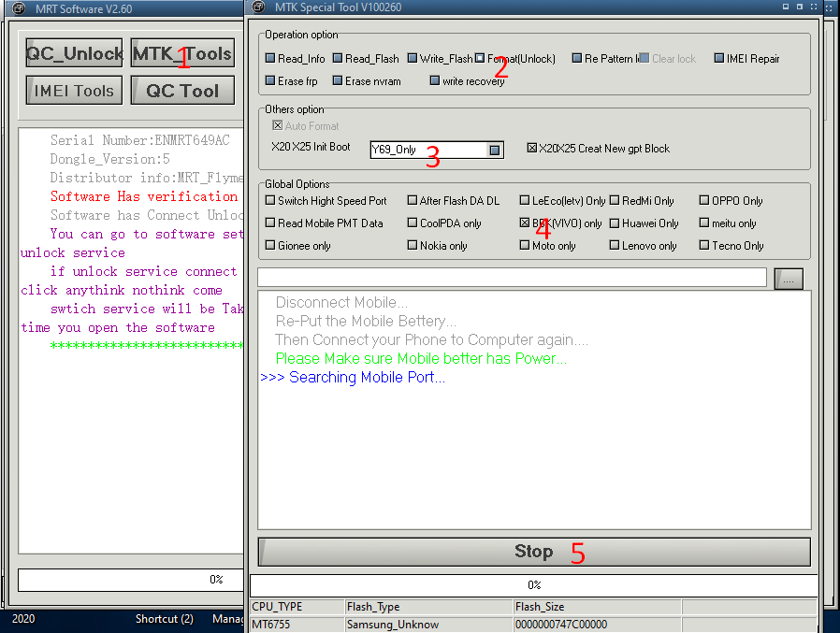Enable the Erase frp option

[292, 80]
